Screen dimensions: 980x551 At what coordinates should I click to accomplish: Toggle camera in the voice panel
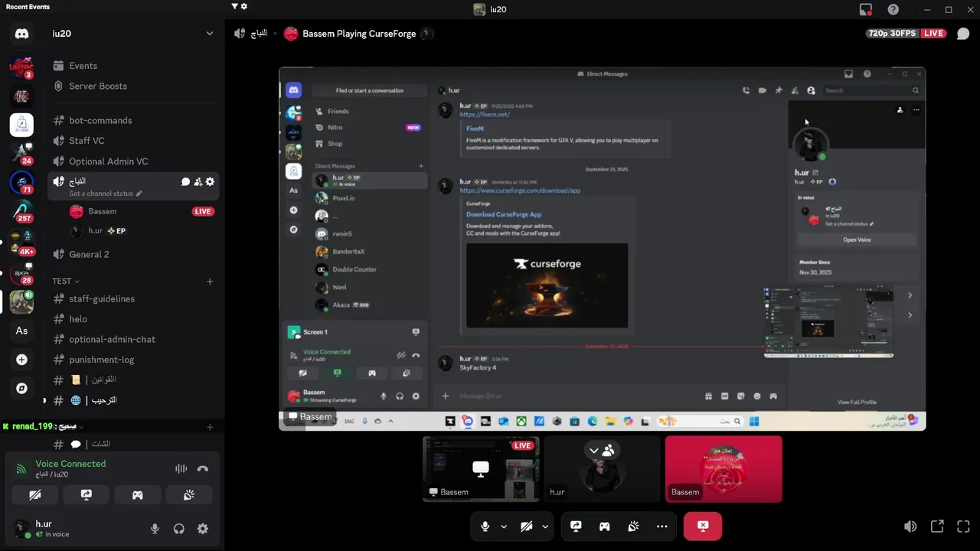tap(35, 495)
